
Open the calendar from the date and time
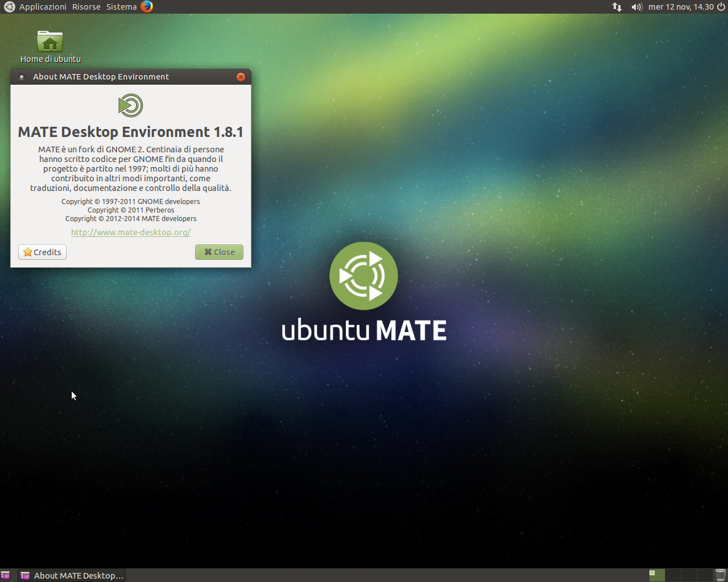(681, 7)
